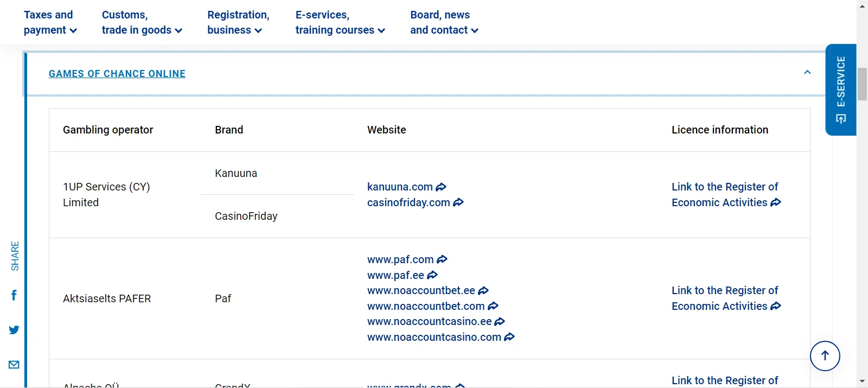868x388 pixels.
Task: Click scrollbar down arrow
Action: 862,382
